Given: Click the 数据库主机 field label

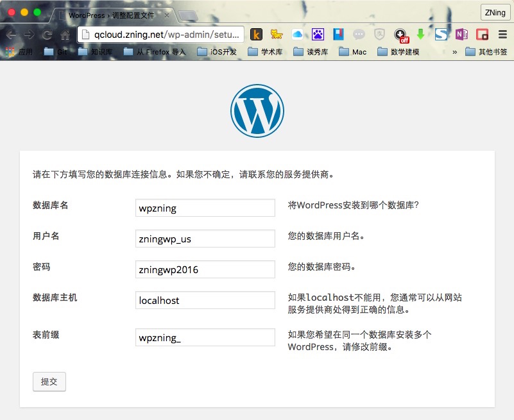Looking at the screenshot, I should tap(55, 298).
